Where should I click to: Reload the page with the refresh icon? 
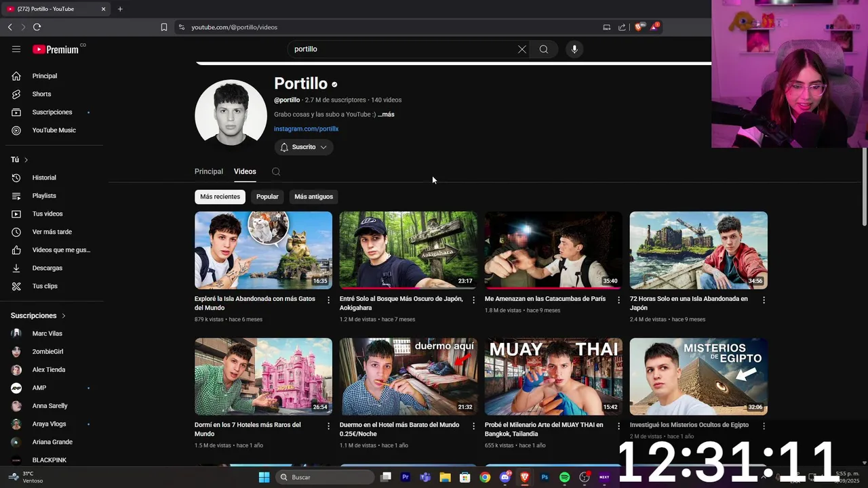click(x=37, y=27)
